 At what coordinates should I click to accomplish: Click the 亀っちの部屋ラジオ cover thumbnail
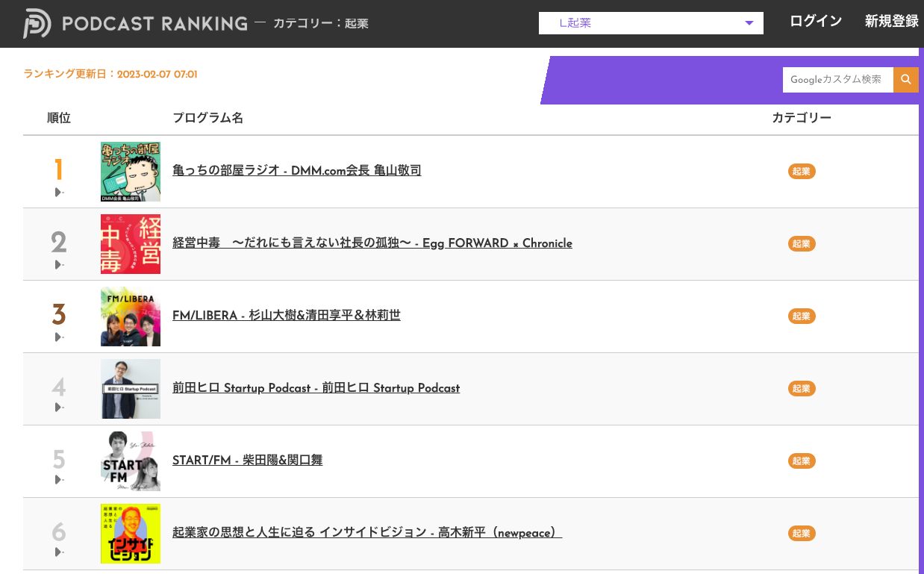(131, 172)
